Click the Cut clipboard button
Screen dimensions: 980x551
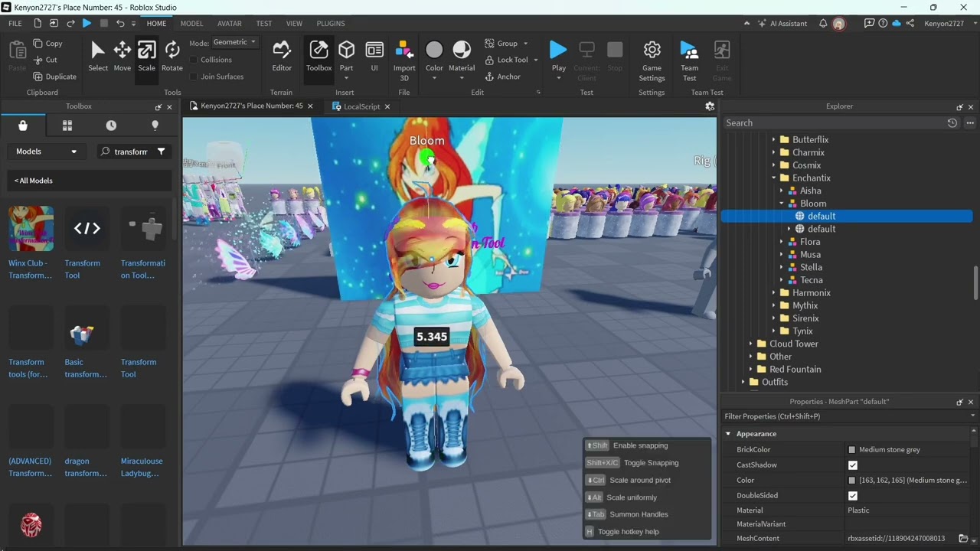(46, 60)
